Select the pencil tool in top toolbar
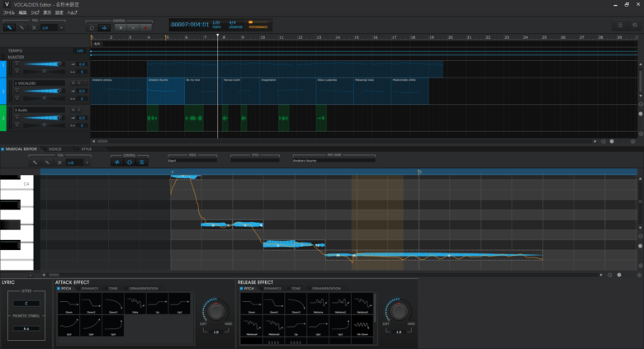Image resolution: width=644 pixels, height=349 pixels. [21, 27]
